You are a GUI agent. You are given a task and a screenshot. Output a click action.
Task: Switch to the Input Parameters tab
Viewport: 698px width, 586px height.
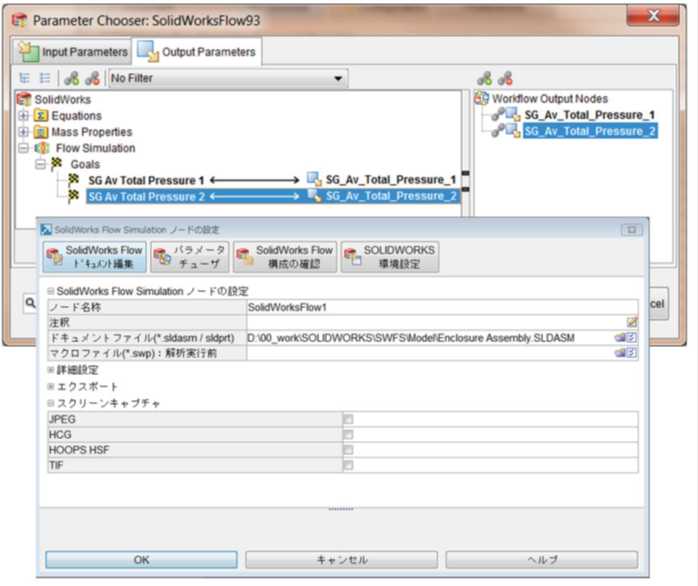[74, 52]
